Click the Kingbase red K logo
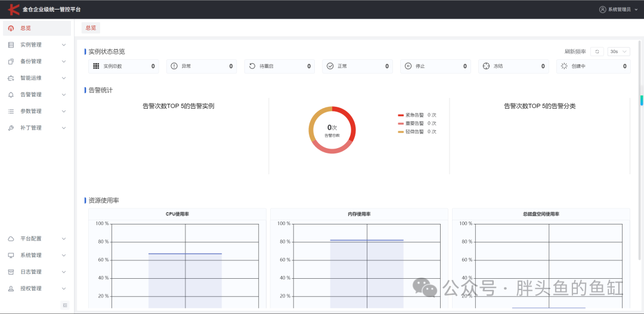The height and width of the screenshot is (314, 644). [x=14, y=9]
